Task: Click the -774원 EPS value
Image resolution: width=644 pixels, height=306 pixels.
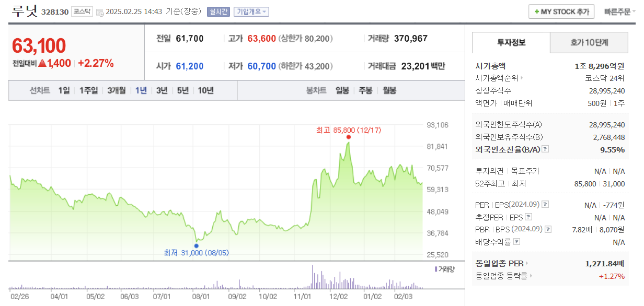Action: point(614,204)
